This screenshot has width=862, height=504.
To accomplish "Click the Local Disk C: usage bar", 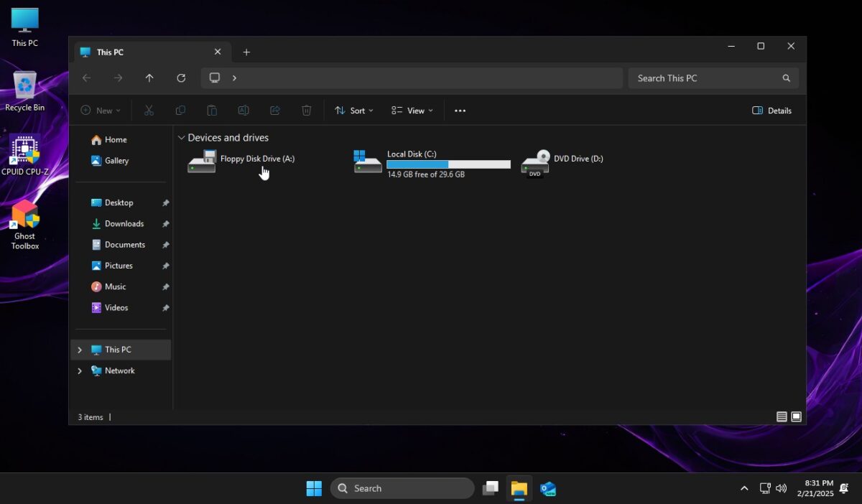I will (447, 164).
